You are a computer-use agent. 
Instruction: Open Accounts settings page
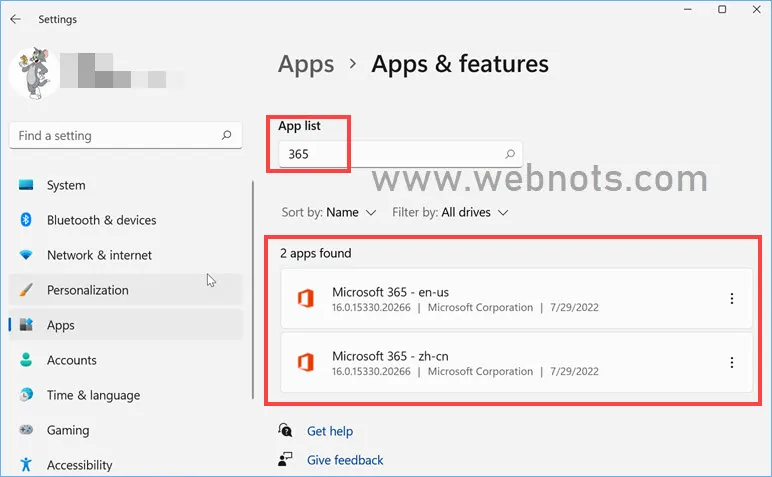coord(71,360)
